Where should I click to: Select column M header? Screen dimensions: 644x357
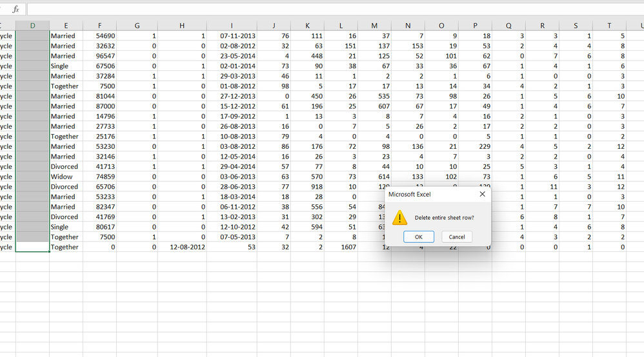[374, 25]
